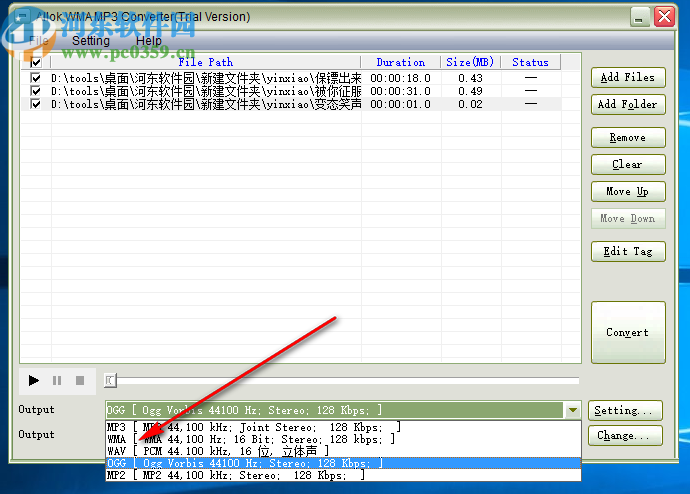Click the Pause button
Image resolution: width=690 pixels, height=494 pixels.
pyautogui.click(x=57, y=381)
